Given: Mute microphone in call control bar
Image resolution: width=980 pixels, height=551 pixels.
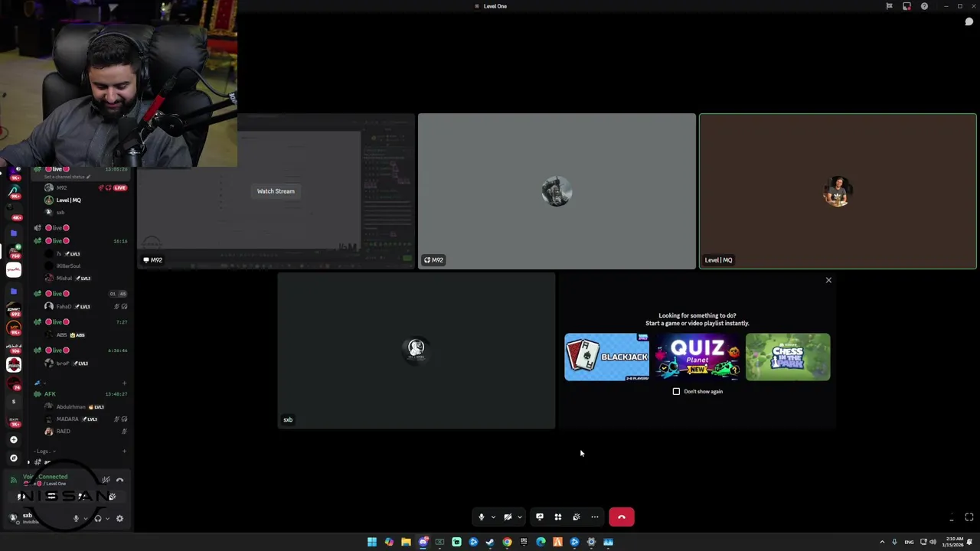Looking at the screenshot, I should [x=482, y=517].
